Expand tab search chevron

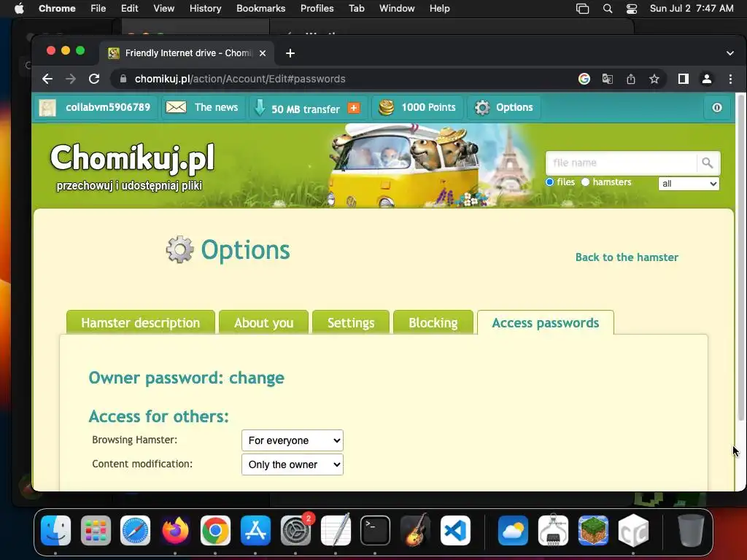tap(729, 53)
